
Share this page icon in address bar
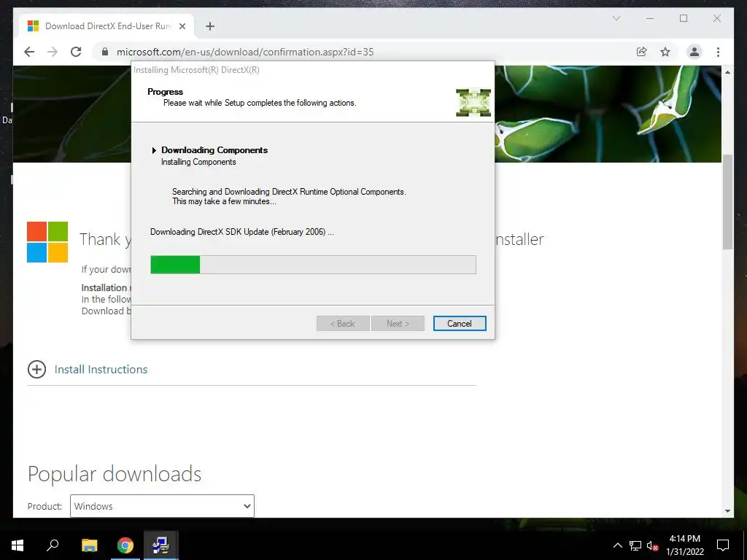tap(642, 52)
